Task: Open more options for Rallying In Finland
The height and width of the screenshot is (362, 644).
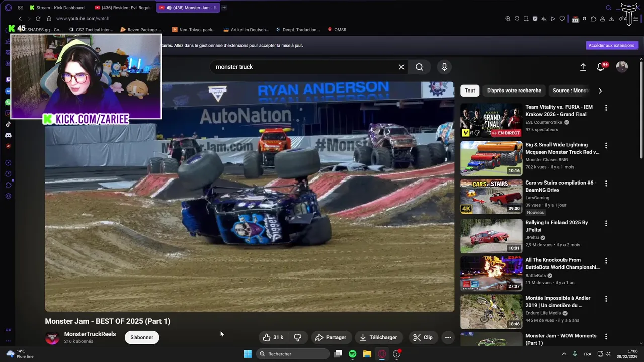Action: click(606, 223)
